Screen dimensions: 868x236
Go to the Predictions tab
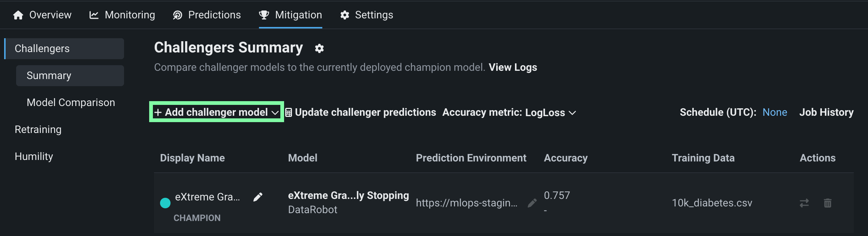[x=207, y=15]
